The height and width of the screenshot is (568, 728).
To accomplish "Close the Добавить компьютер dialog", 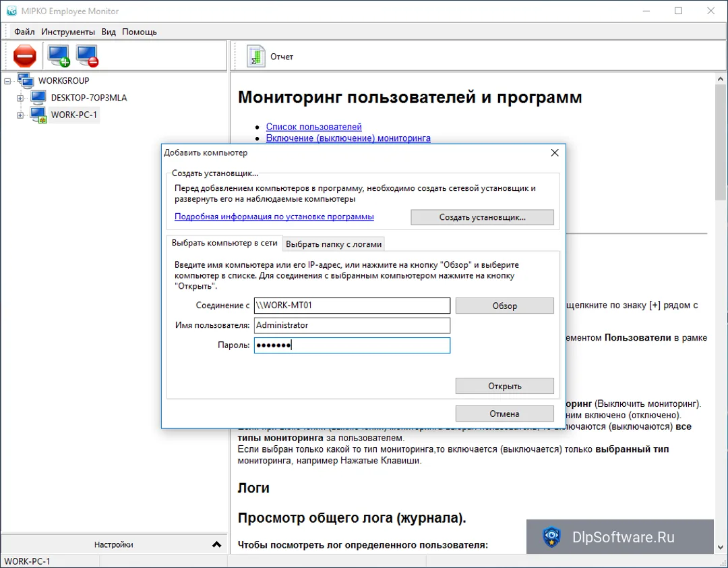I will click(x=555, y=153).
